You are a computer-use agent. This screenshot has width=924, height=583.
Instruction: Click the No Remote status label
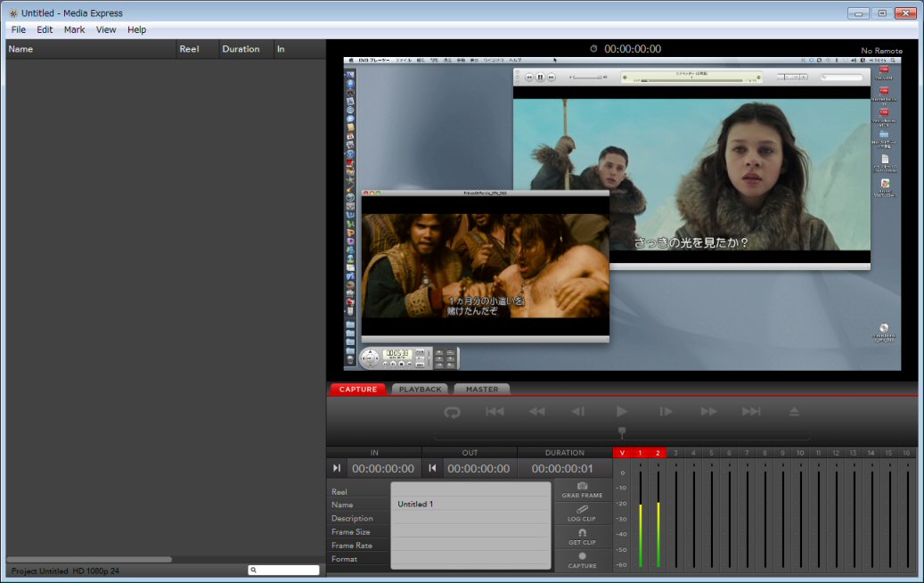pyautogui.click(x=881, y=51)
